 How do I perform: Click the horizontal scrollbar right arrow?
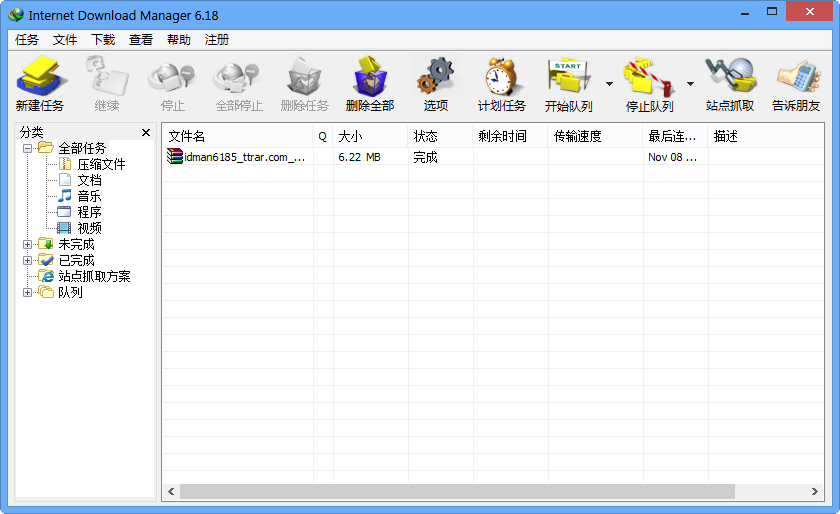tap(814, 491)
